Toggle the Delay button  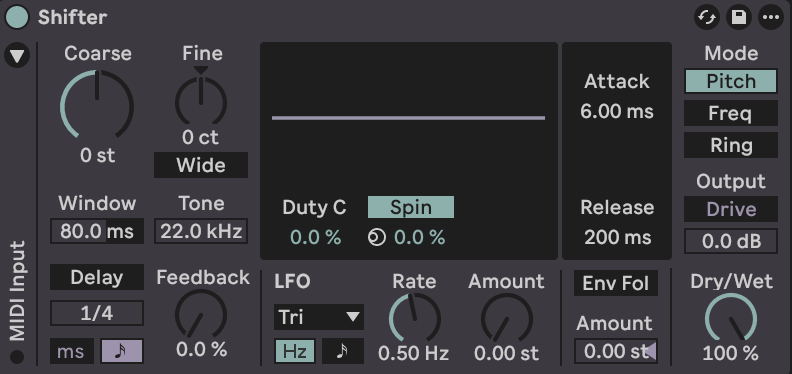(x=97, y=277)
